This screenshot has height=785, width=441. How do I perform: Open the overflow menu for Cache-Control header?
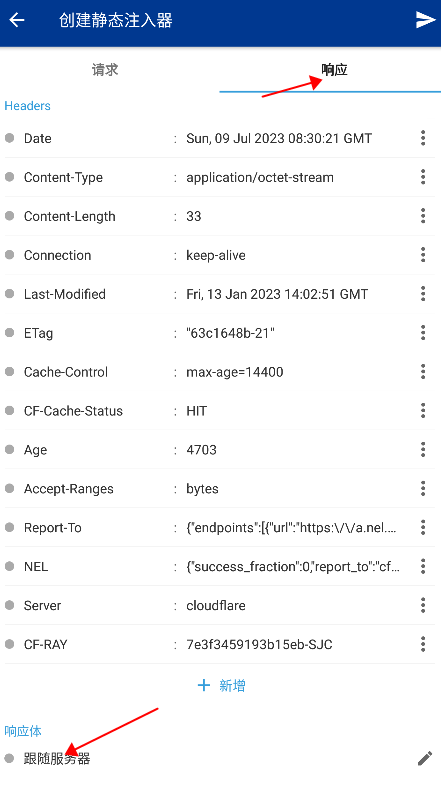(x=423, y=371)
